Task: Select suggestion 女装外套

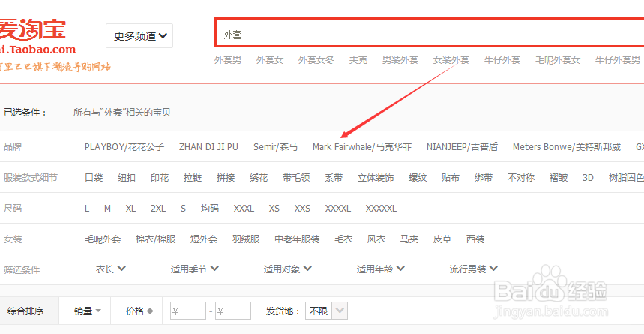Action: pyautogui.click(x=451, y=60)
